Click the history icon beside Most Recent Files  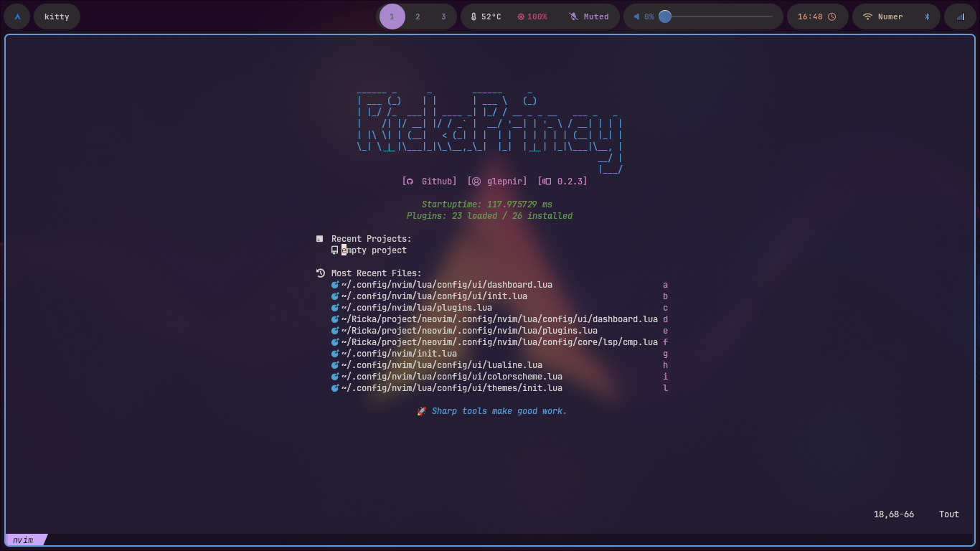(x=321, y=273)
